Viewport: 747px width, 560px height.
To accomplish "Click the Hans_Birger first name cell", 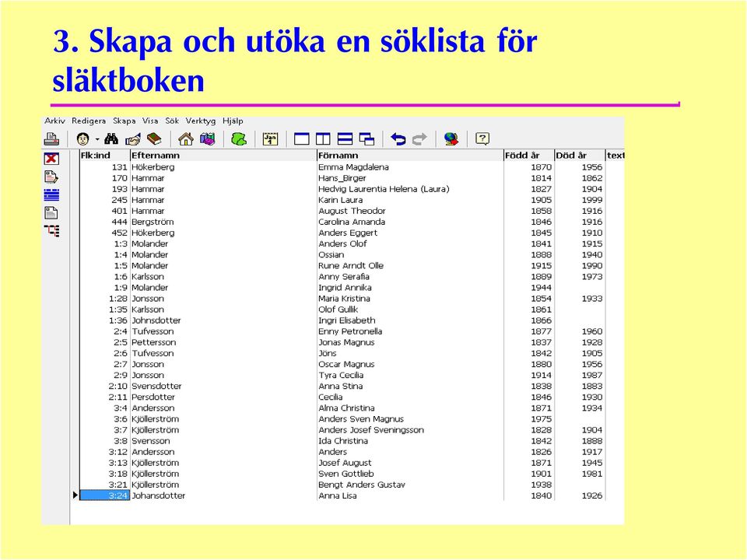I will (410, 178).
